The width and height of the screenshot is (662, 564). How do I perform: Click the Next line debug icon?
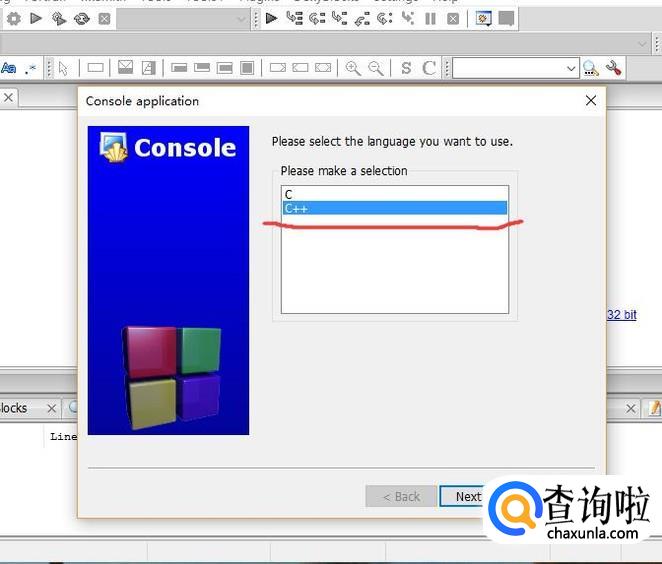317,18
